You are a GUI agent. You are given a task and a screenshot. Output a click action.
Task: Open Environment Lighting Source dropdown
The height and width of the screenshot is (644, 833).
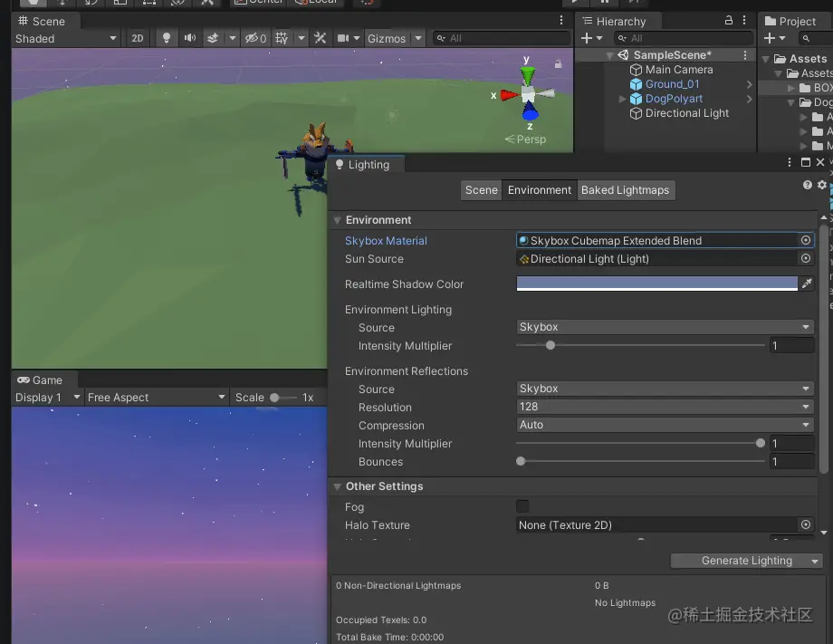[665, 327]
